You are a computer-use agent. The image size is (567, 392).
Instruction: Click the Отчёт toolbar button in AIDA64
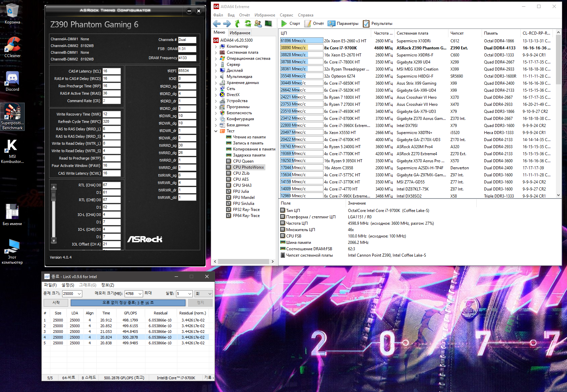pyautogui.click(x=314, y=24)
